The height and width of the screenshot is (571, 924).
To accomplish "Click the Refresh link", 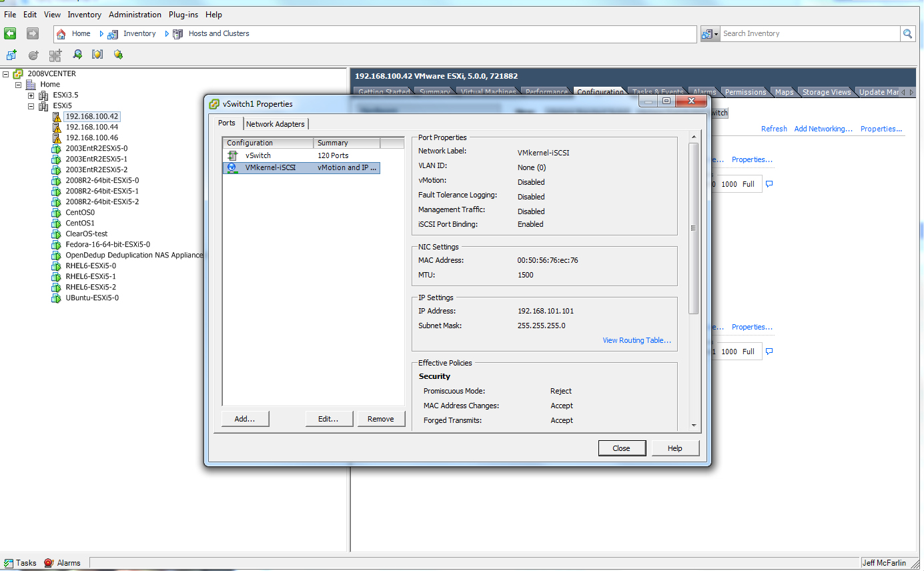I will point(774,129).
